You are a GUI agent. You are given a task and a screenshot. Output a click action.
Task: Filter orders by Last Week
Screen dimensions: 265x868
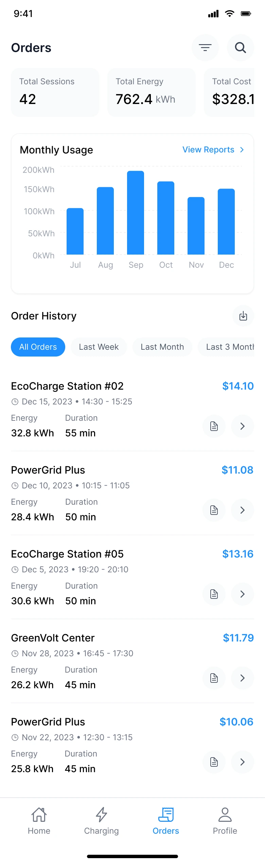99,347
